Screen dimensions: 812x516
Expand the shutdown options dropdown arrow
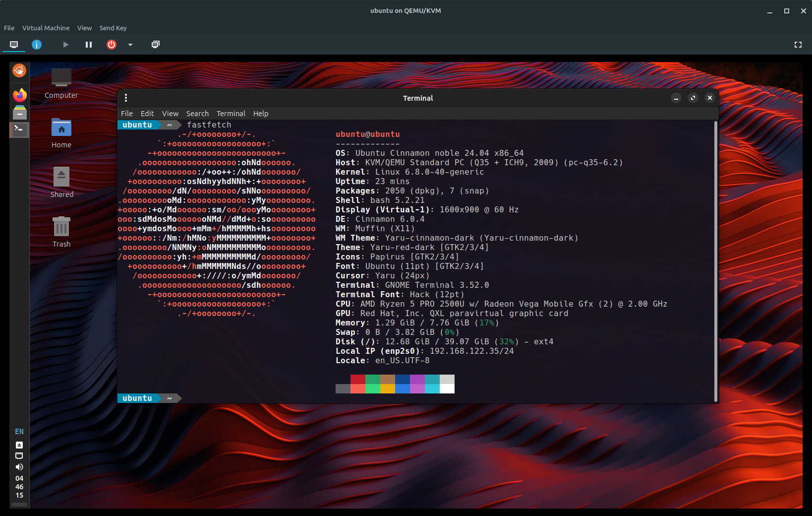pyautogui.click(x=130, y=45)
